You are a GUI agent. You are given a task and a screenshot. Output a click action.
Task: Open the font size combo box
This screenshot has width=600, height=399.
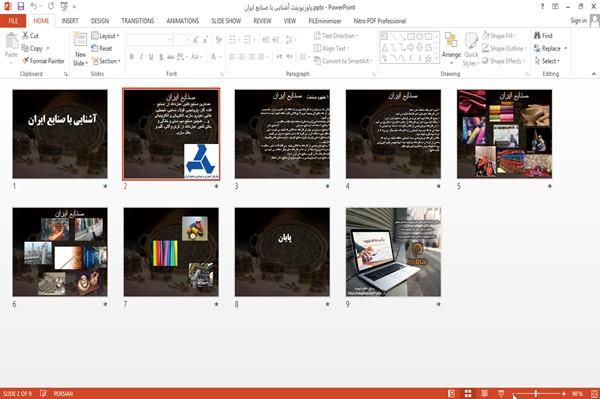coord(181,40)
